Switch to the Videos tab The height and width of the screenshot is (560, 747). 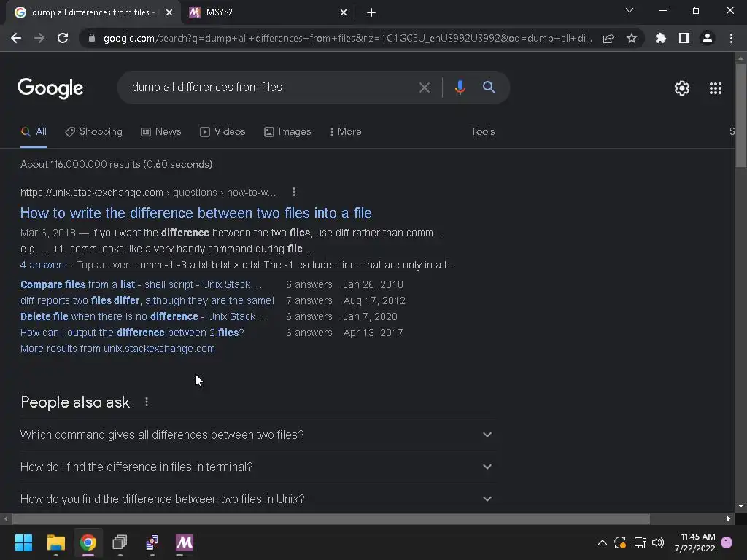(x=222, y=131)
